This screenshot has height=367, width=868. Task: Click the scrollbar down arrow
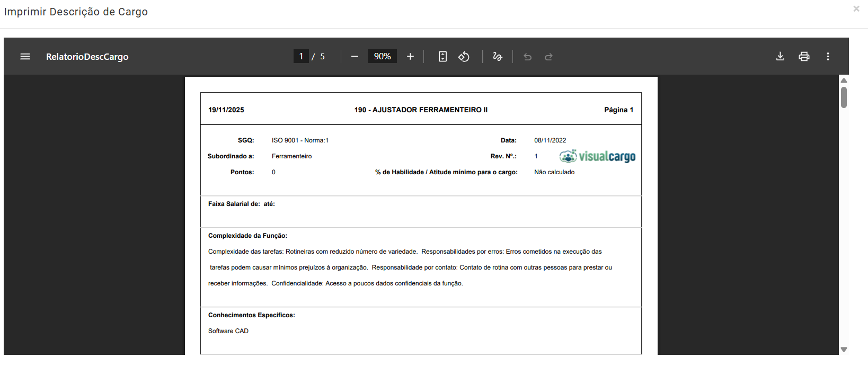844,350
